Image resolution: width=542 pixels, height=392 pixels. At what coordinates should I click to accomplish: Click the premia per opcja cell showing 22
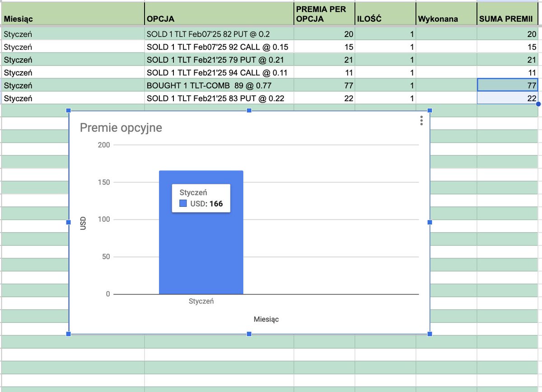pyautogui.click(x=324, y=98)
